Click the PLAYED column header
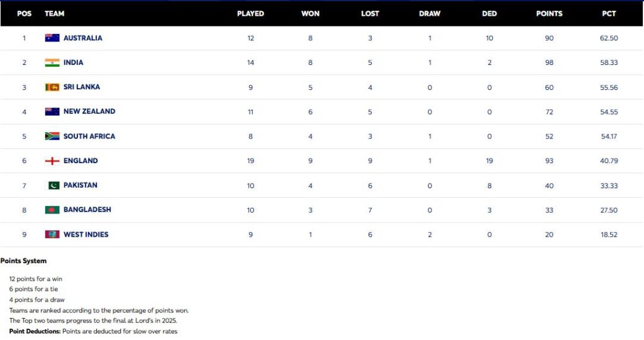This screenshot has height=340, width=644. 250,13
